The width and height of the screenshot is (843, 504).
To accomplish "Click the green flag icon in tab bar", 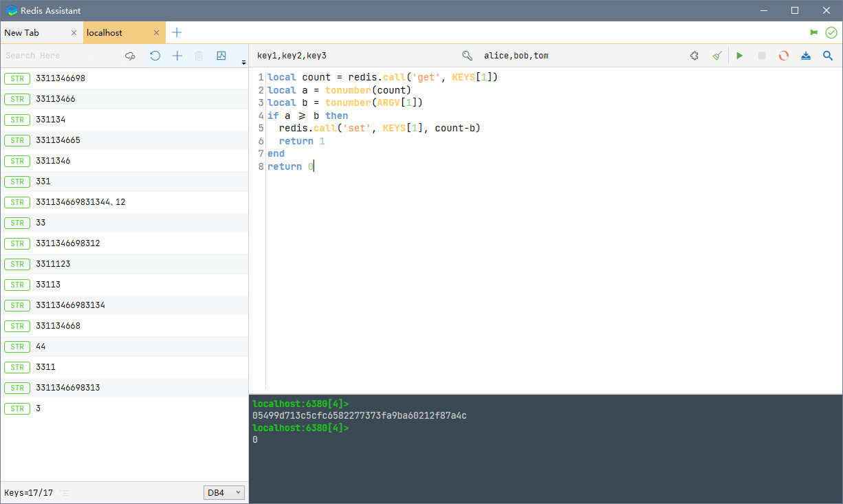I will pos(814,32).
